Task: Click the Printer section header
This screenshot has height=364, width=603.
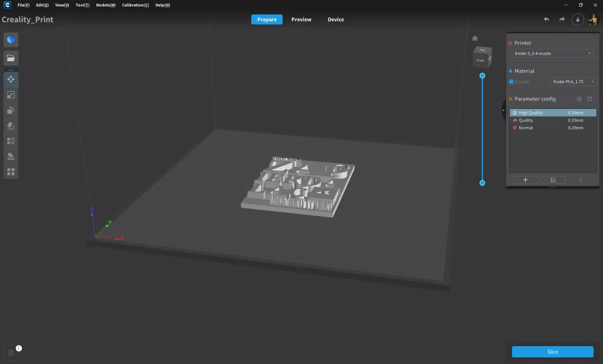Action: tap(523, 43)
